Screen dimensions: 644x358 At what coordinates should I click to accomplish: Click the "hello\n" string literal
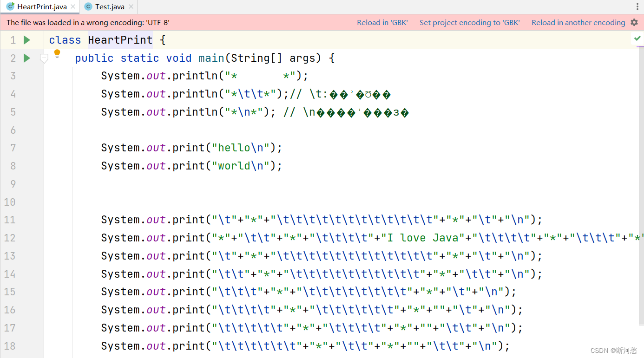241,148
